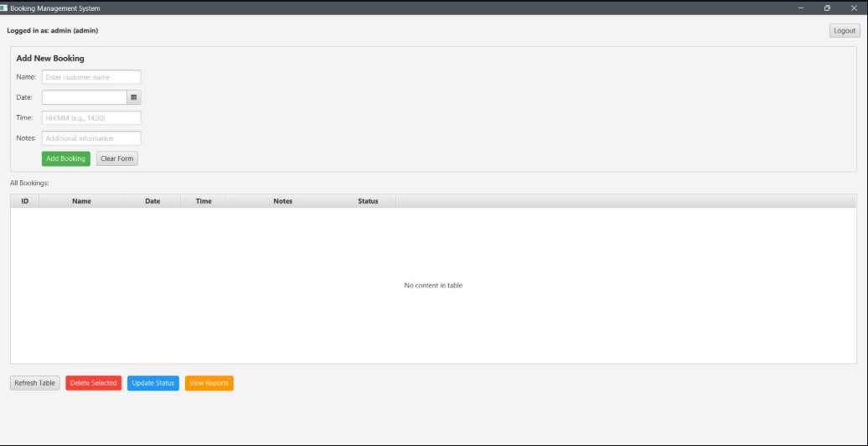The image size is (868, 446).
Task: Click the 'Logged in as: admin (admin)' label
Action: [53, 31]
